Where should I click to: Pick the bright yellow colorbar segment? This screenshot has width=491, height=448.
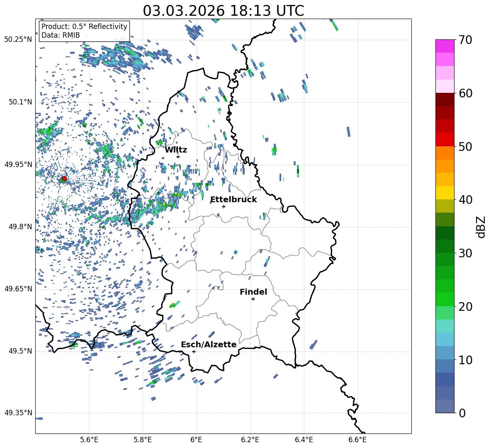(x=445, y=193)
